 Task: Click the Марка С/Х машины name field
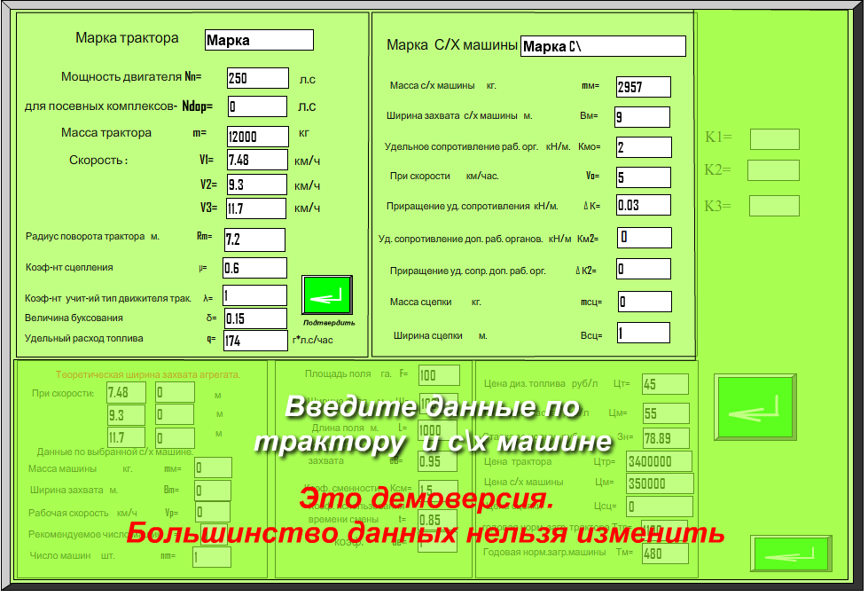[x=603, y=46]
